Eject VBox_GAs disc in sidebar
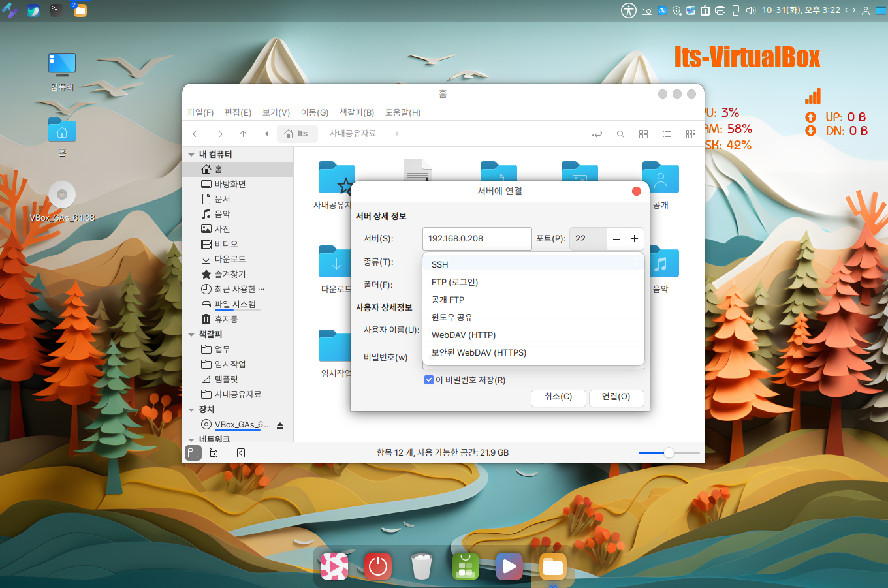Viewport: 888px width, 588px height. coord(280,425)
